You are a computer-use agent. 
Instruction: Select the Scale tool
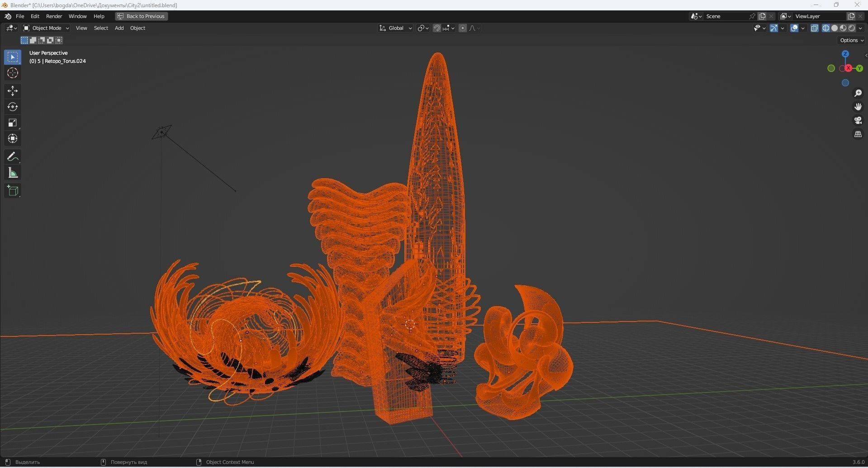coord(13,123)
